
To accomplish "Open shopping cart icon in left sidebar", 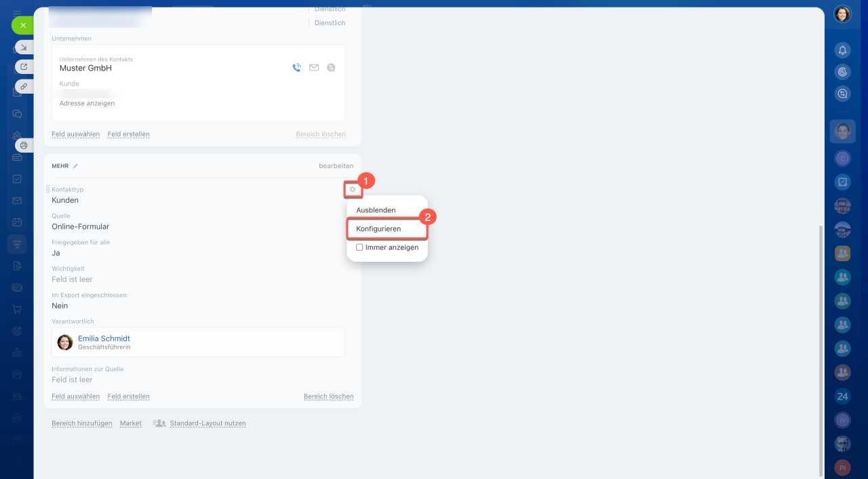I will tap(17, 309).
